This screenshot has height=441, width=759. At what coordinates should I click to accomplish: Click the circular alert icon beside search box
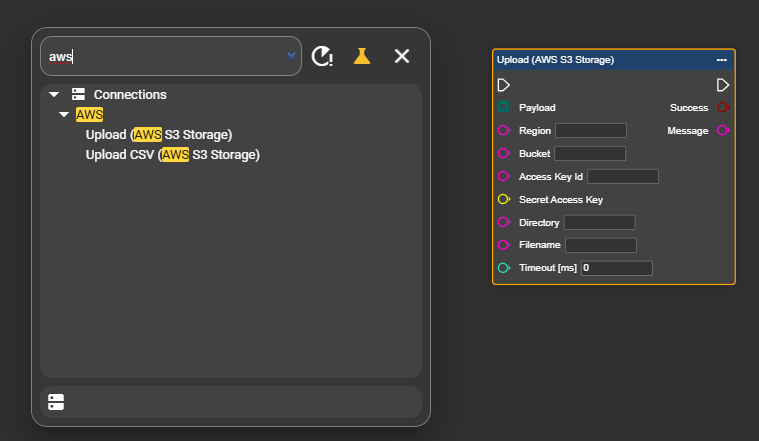pyautogui.click(x=322, y=56)
